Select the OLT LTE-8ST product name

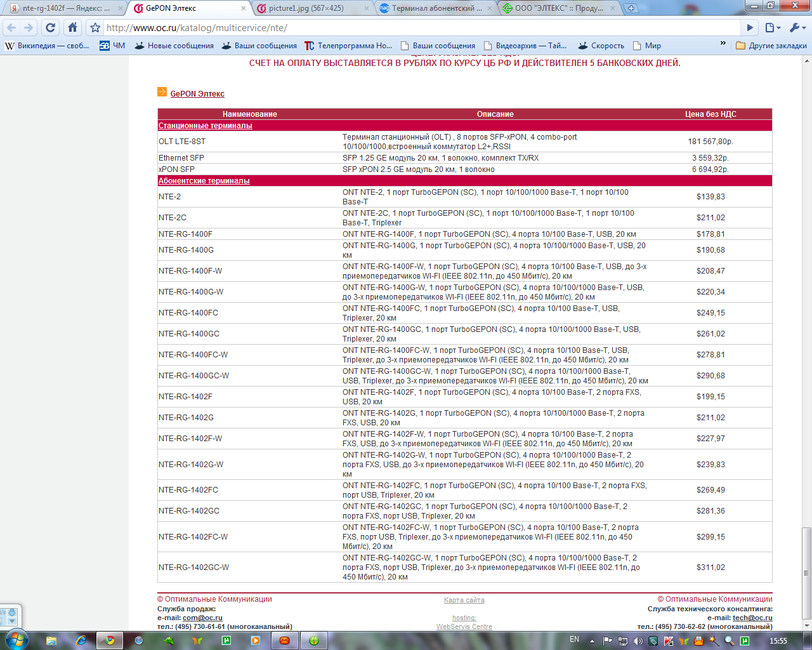182,142
